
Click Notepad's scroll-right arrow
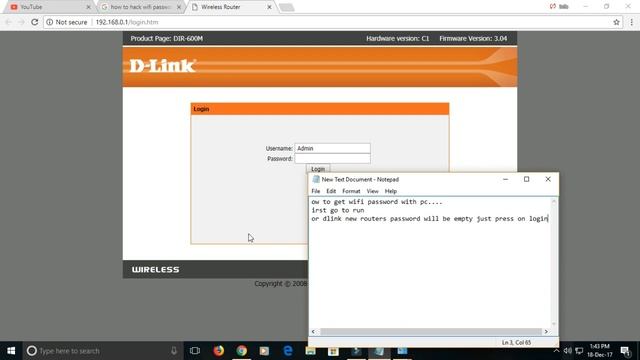pyautogui.click(x=546, y=331)
